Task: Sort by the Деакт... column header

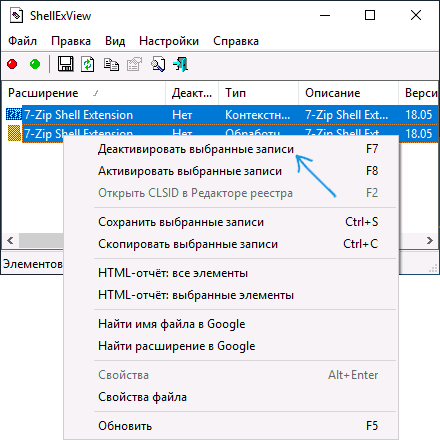Action: pos(192,93)
